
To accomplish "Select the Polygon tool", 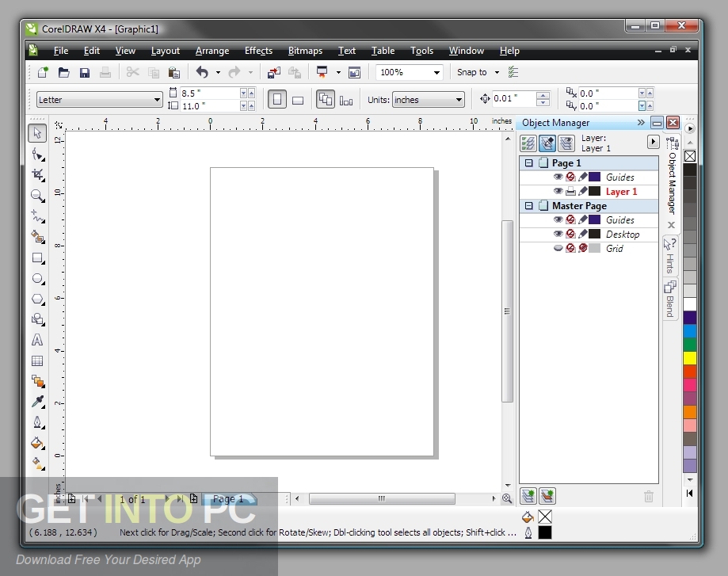I will click(x=37, y=299).
